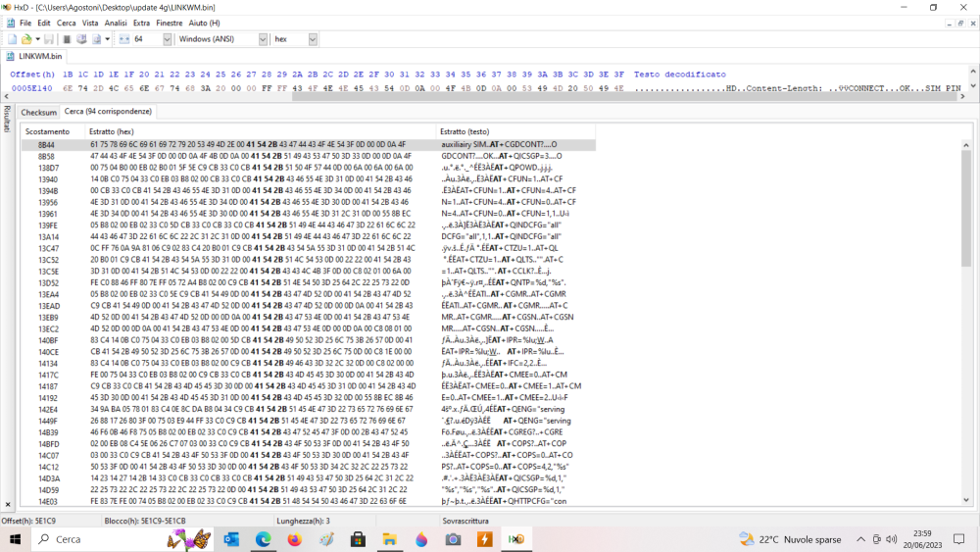Image resolution: width=980 pixels, height=552 pixels.
Task: Switch to the Checksum tab
Action: point(39,112)
